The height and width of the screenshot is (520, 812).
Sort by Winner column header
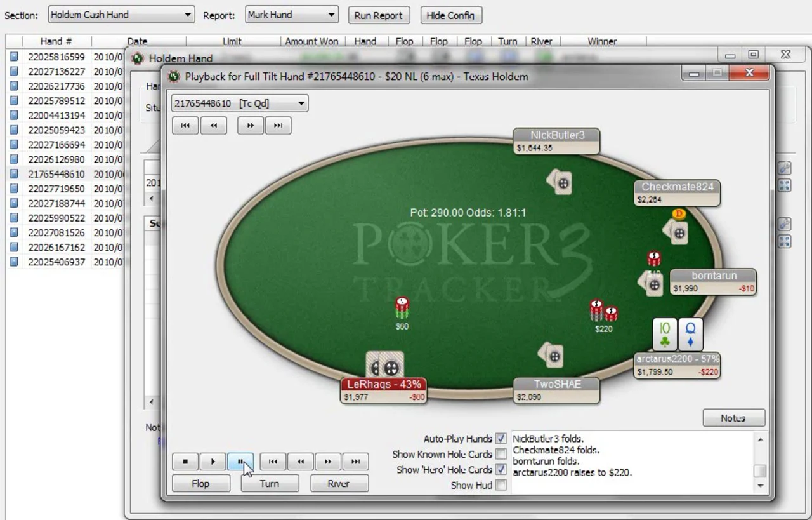click(x=601, y=41)
